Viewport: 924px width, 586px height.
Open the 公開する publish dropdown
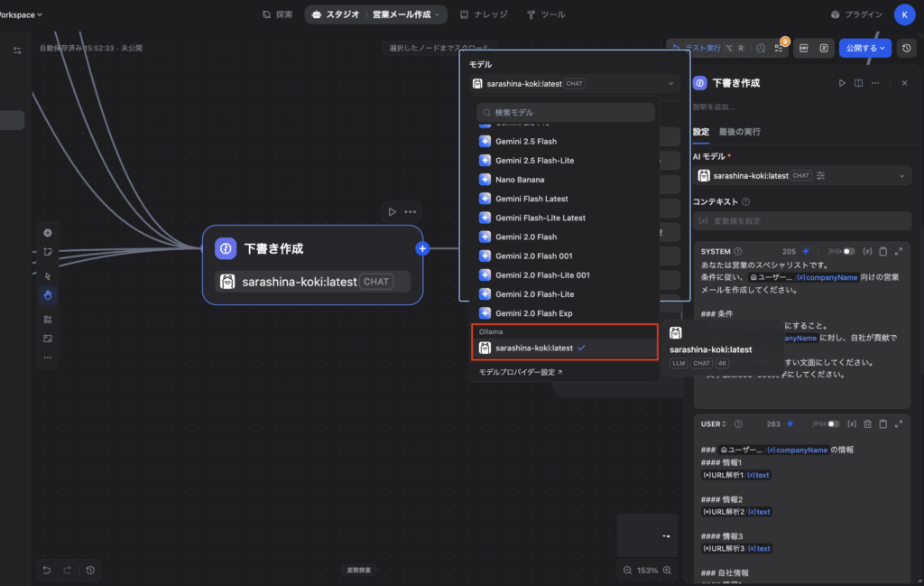[864, 48]
